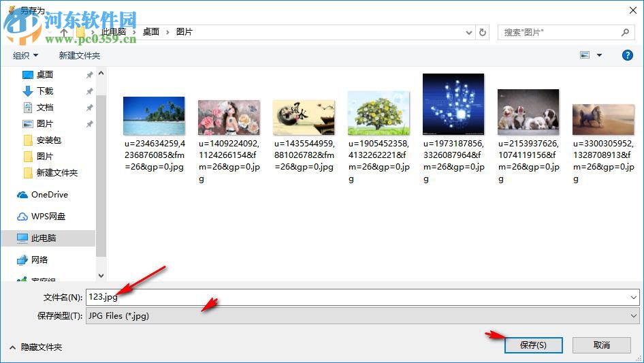Click the 网络 icon in sidebar
Image resolution: width=644 pixels, height=363 pixels.
[22, 259]
